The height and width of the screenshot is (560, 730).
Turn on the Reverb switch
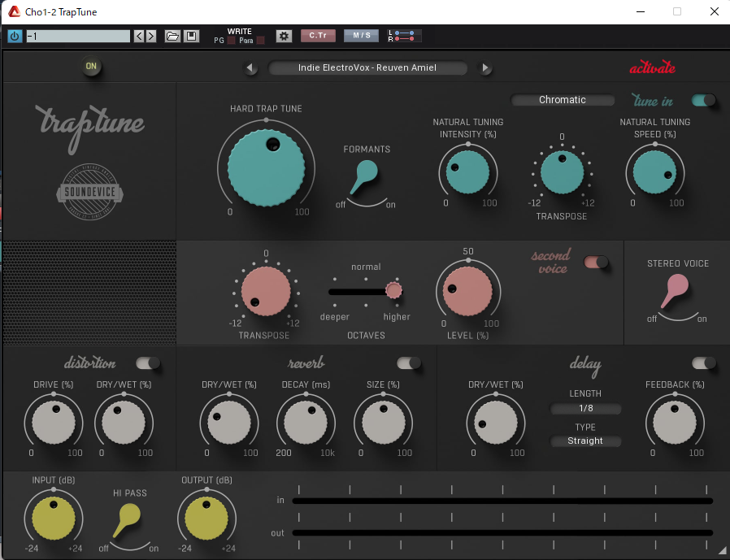click(409, 363)
